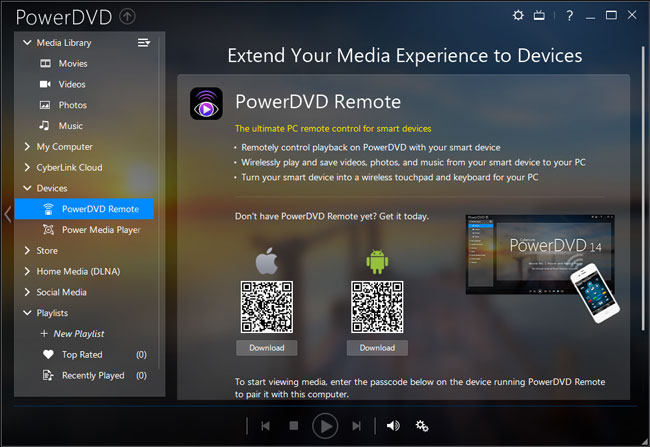Collapse the Media Library section

pyautogui.click(x=27, y=42)
